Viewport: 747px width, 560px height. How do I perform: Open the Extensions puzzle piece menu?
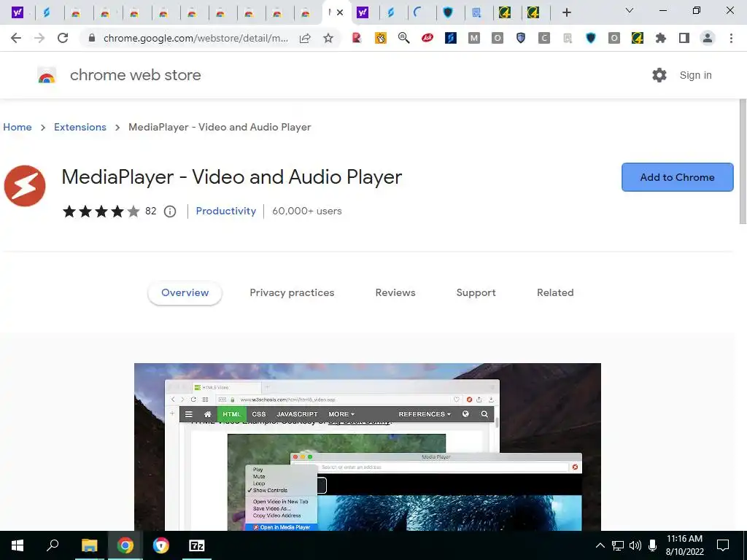(661, 38)
